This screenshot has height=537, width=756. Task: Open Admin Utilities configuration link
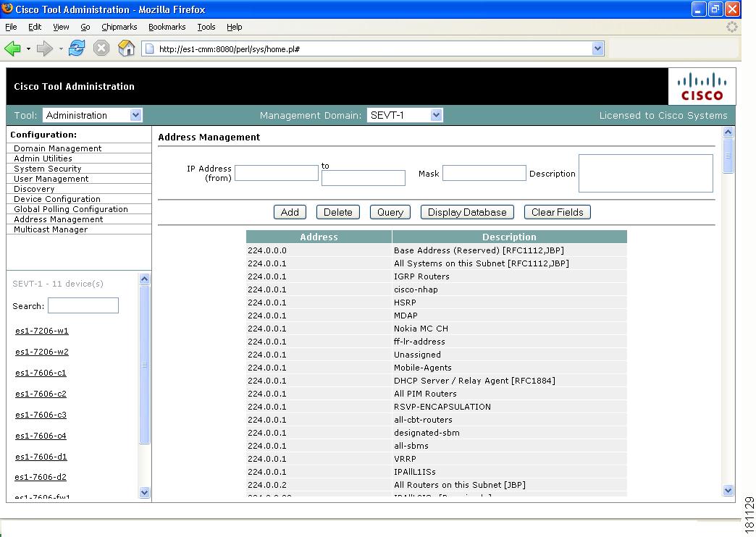(43, 158)
